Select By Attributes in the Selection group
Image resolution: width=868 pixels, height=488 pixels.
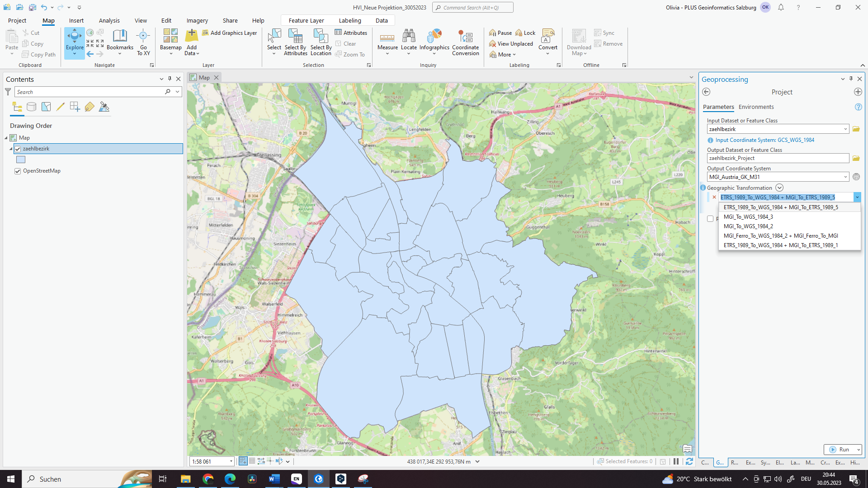click(x=296, y=43)
